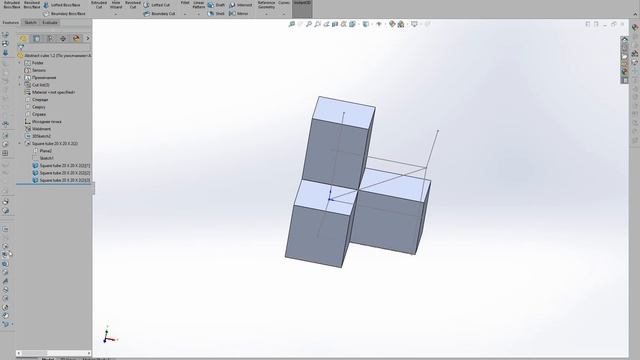The width and height of the screenshot is (640, 360).
Task: Click the Lofted Cut tool
Action: [x=156, y=5]
